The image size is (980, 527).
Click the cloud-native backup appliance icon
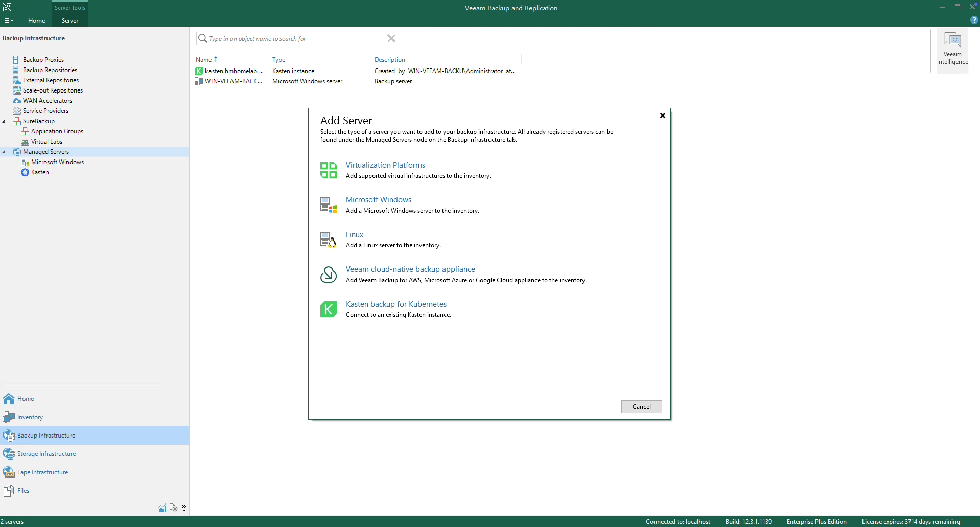coord(328,274)
